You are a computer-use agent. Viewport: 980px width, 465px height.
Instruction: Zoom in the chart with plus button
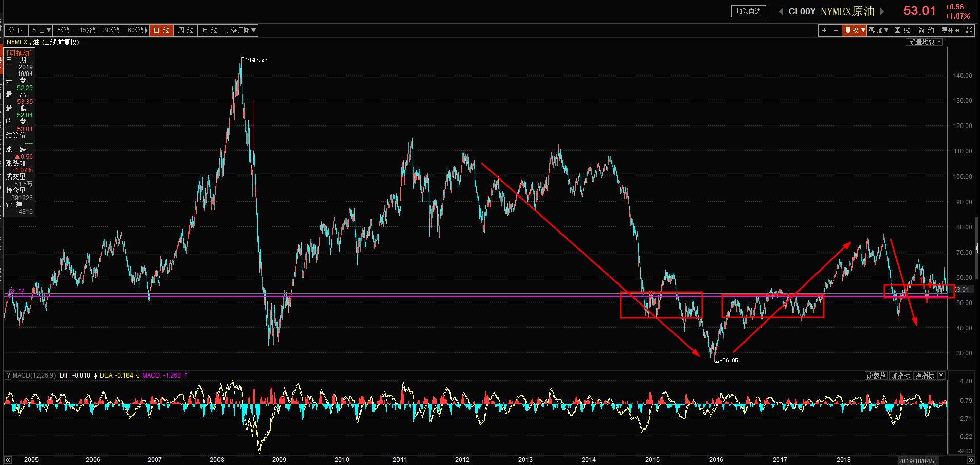pos(824,30)
